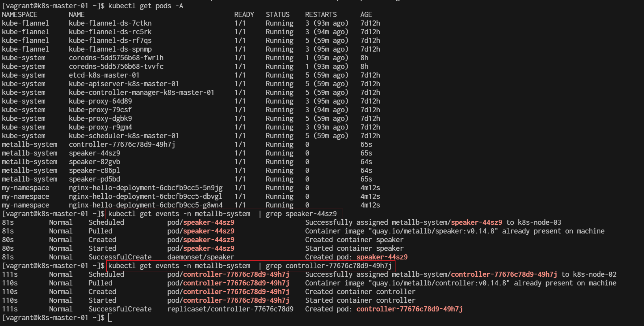Click the STATUS column header
644x326 pixels.
point(278,15)
